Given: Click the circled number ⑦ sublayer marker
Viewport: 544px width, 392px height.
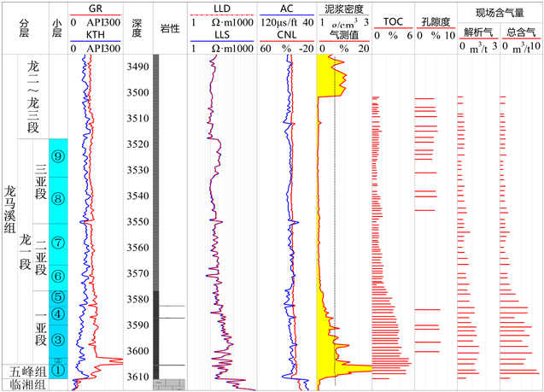Looking at the screenshot, I should [x=58, y=242].
